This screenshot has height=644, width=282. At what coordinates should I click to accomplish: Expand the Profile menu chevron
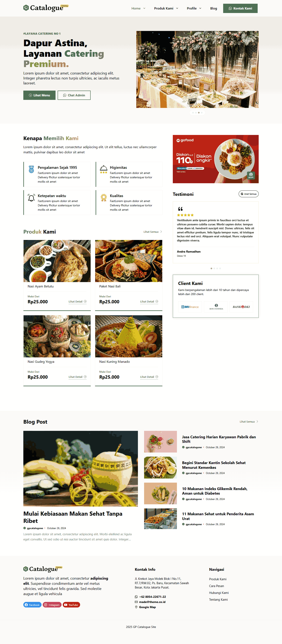(x=200, y=8)
